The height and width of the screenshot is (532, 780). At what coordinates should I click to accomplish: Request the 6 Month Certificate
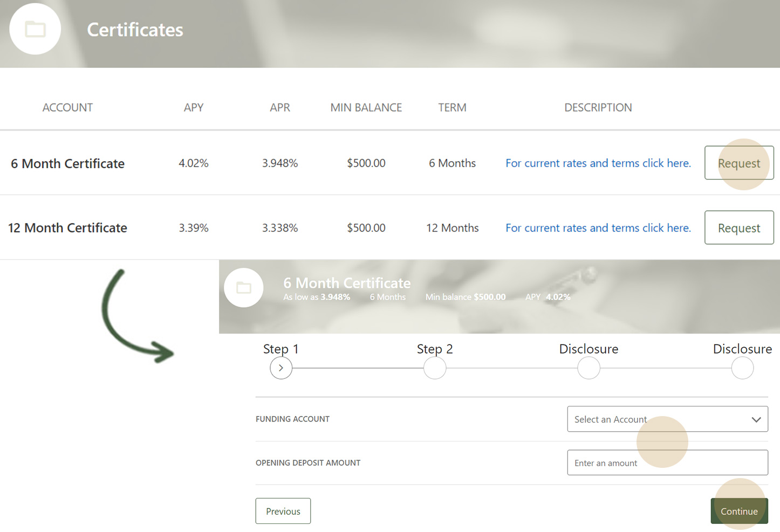point(739,163)
